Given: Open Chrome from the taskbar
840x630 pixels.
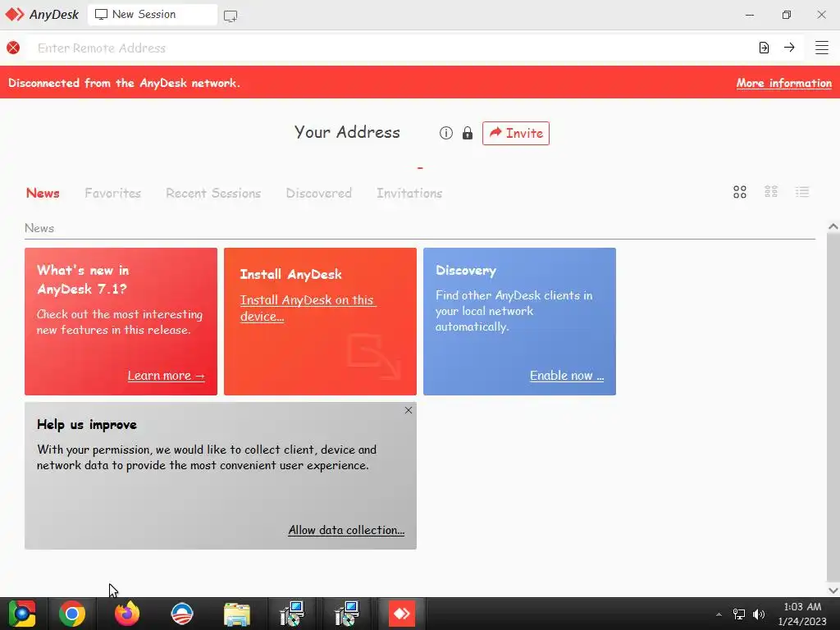Looking at the screenshot, I should pos(72,614).
